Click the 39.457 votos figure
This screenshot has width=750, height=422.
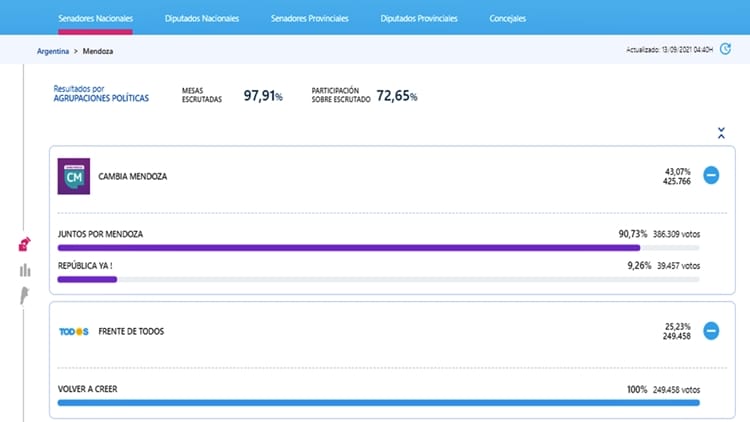(x=678, y=266)
